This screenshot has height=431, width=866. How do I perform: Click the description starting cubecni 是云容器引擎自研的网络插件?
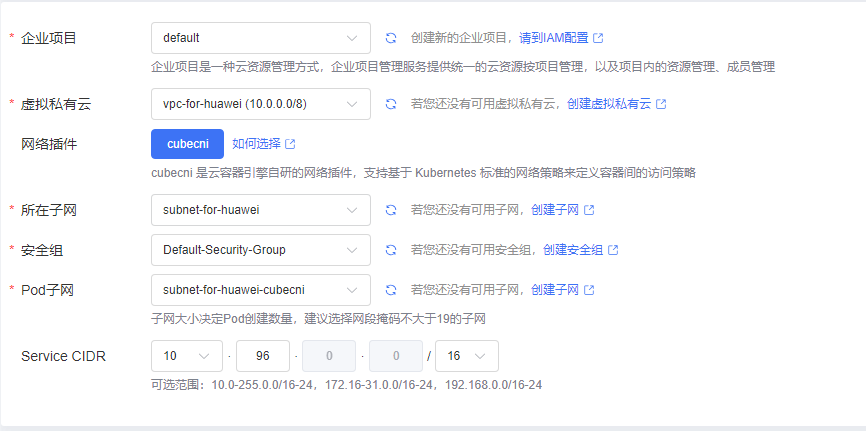[423, 173]
